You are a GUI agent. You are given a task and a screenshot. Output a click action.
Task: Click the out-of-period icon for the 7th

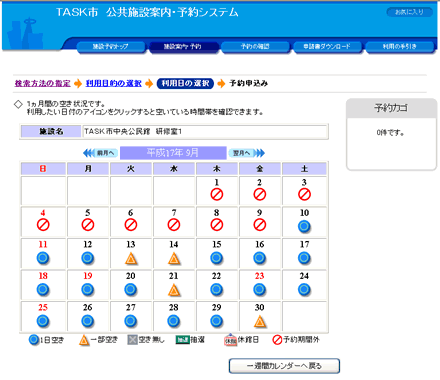[174, 225]
